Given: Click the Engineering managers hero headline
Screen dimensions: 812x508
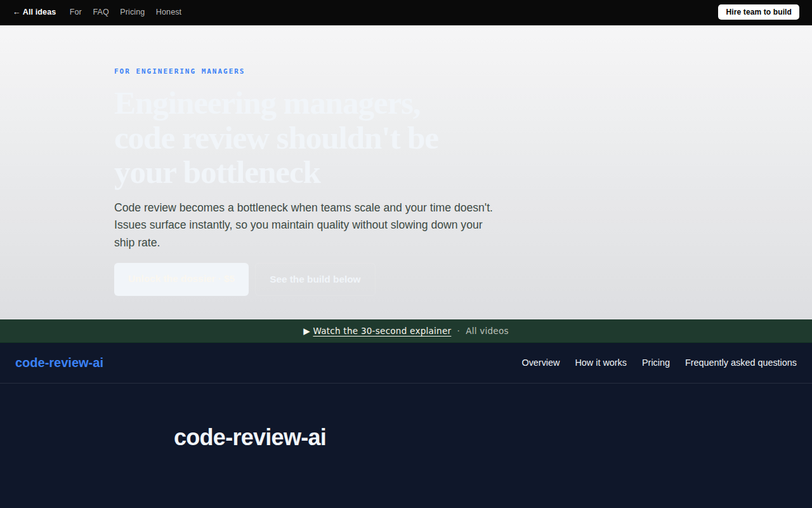Looking at the screenshot, I should (x=277, y=138).
